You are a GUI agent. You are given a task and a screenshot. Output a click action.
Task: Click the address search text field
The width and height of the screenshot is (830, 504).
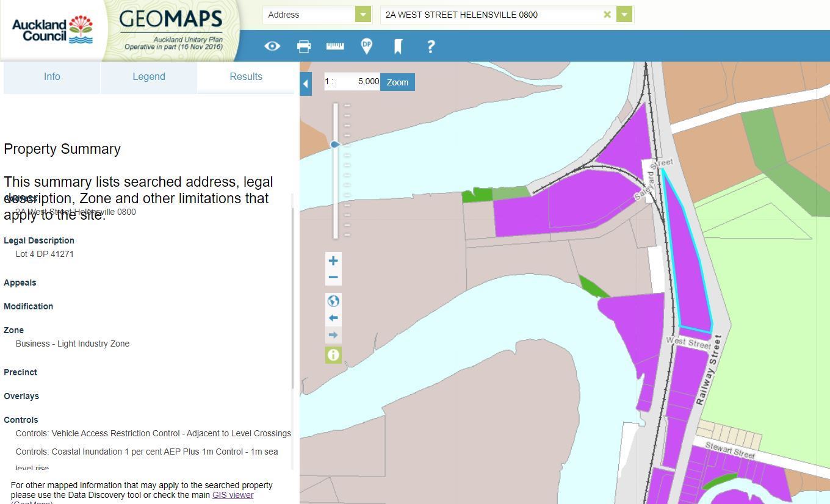click(x=491, y=15)
